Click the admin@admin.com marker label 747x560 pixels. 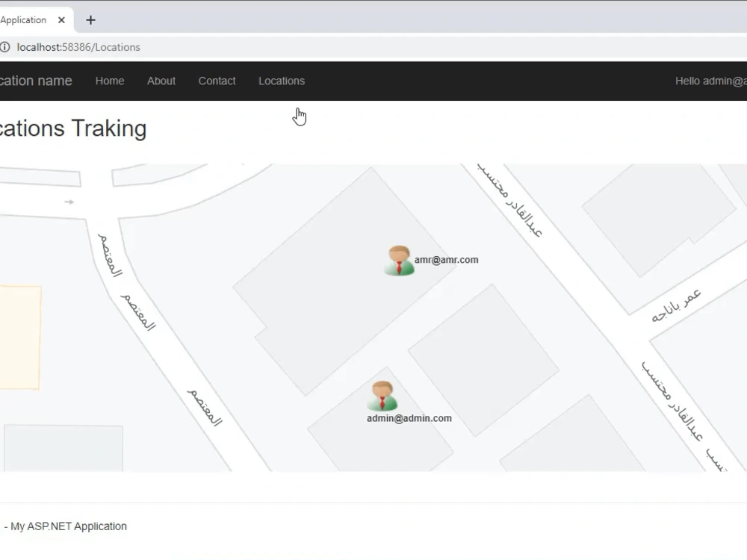click(x=409, y=418)
